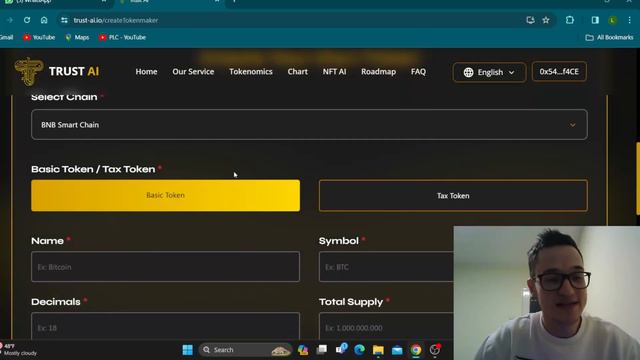The width and height of the screenshot is (640, 360).
Task: Focus the Symbol input field
Action: click(x=386, y=267)
